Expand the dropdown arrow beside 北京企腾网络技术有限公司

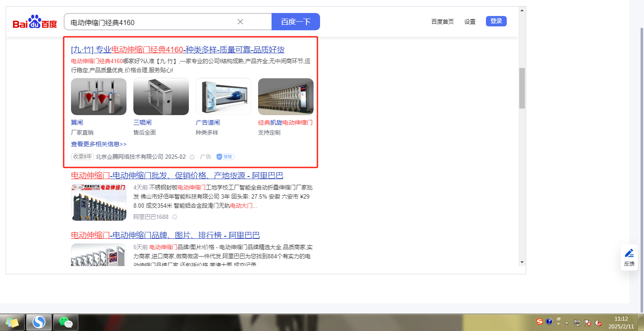[192, 157]
